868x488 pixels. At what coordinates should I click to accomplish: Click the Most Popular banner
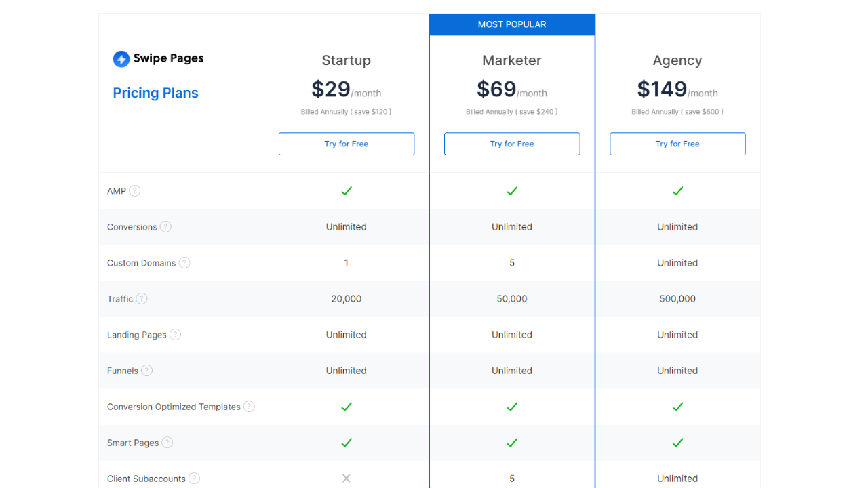coord(512,24)
